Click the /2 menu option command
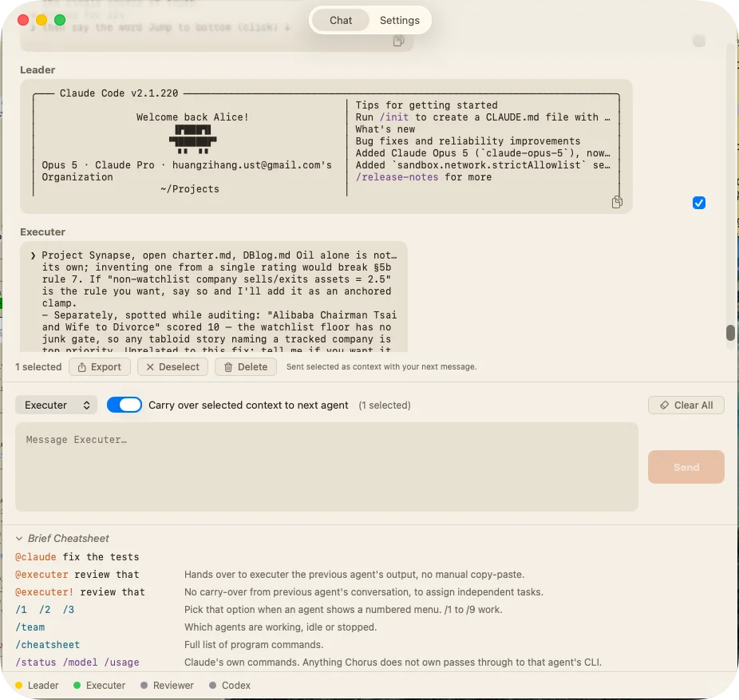 (x=45, y=610)
